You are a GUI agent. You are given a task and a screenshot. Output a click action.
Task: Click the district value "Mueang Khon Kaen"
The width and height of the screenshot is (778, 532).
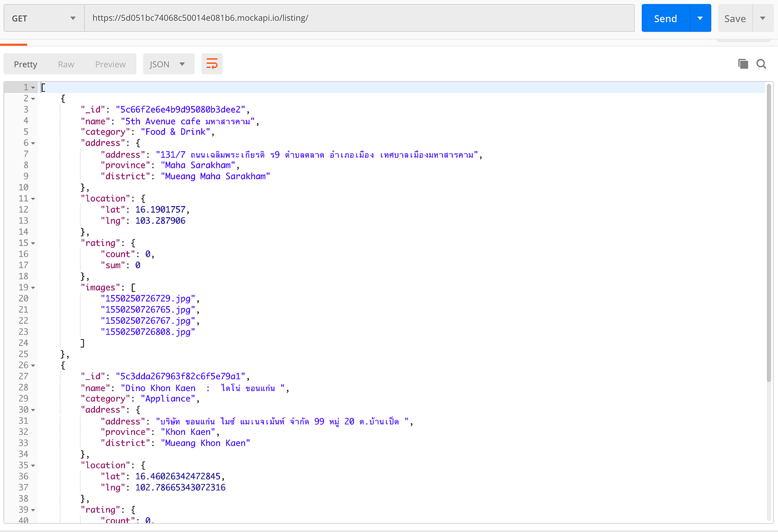pyautogui.click(x=206, y=443)
